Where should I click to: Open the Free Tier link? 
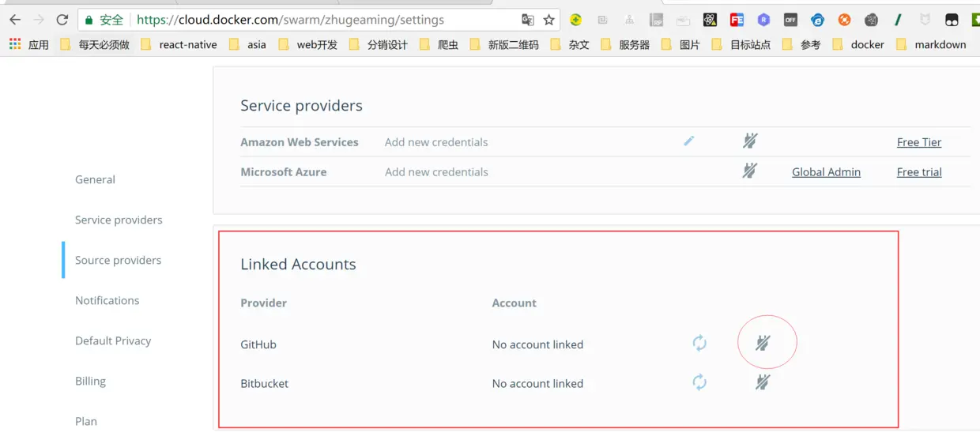point(919,142)
